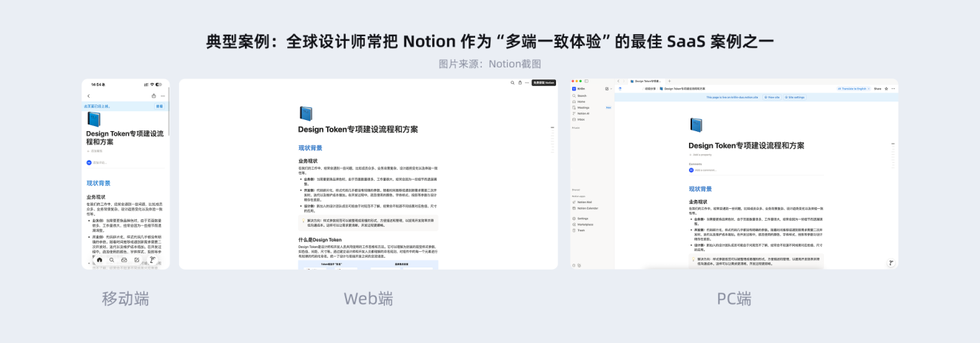
Task: Click the Add a comment field in PC view
Action: pyautogui.click(x=707, y=170)
